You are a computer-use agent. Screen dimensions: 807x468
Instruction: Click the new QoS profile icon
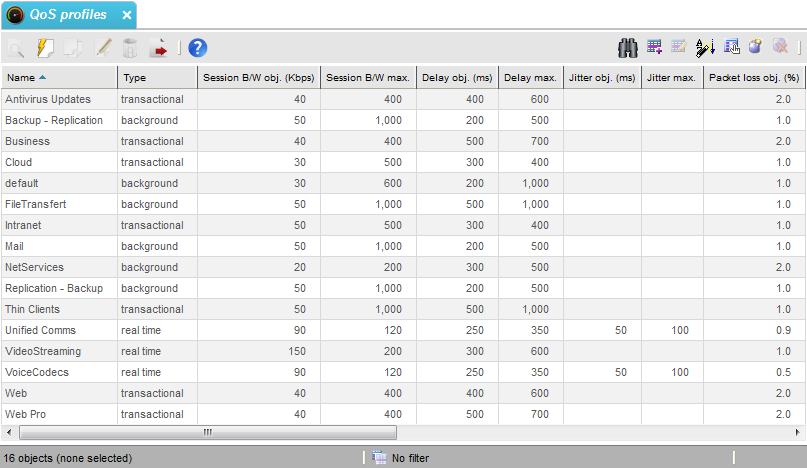(45, 47)
